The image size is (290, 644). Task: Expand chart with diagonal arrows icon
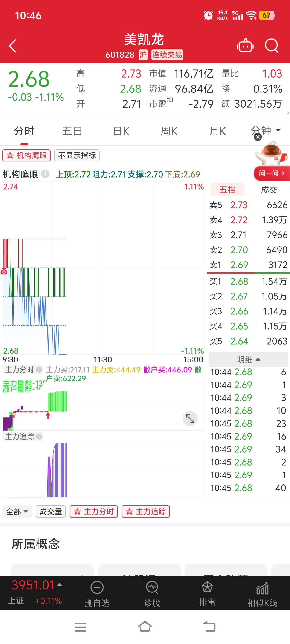pyautogui.click(x=190, y=419)
